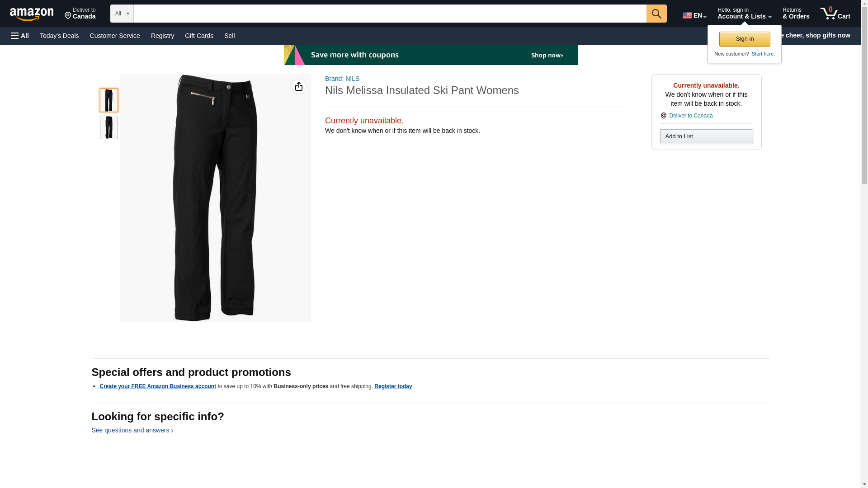Click Register today link
The height and width of the screenshot is (488, 868).
click(393, 386)
